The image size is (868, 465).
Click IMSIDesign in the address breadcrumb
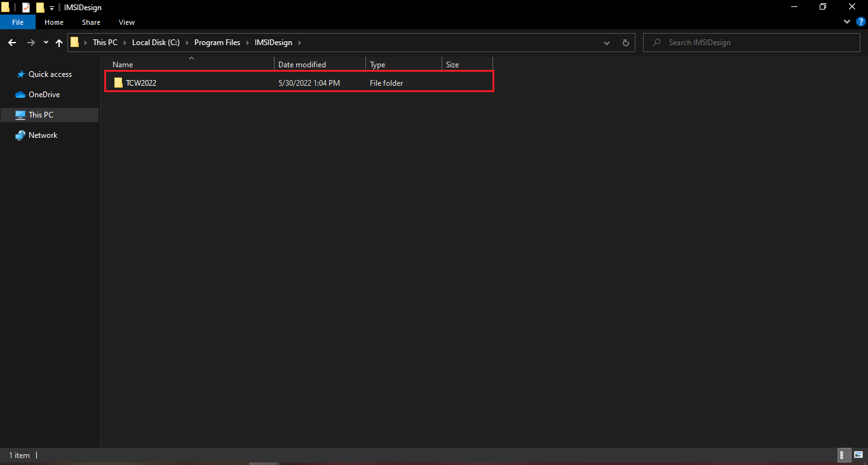273,43
